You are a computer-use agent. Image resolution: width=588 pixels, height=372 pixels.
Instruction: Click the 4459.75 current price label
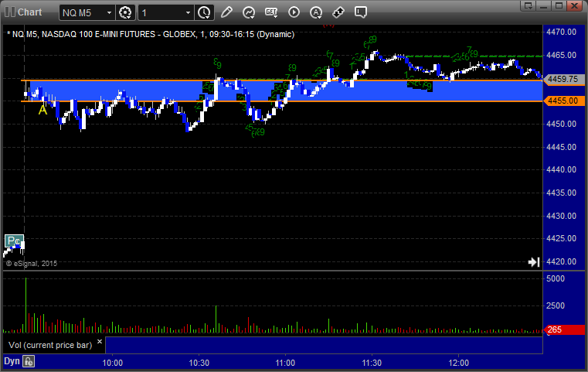pyautogui.click(x=563, y=80)
